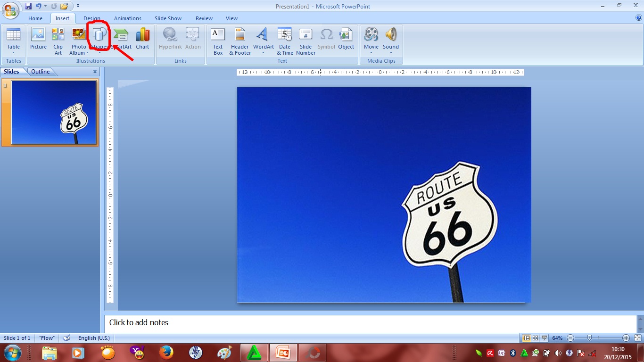The height and width of the screenshot is (362, 644).
Task: Fit the slide to the current window
Action: coord(637,338)
